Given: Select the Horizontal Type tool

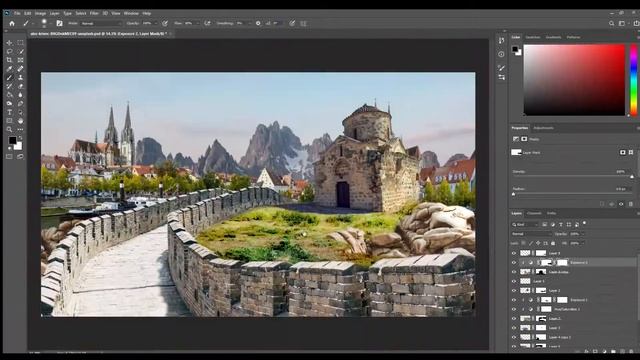Looking at the screenshot, I should click(9, 112).
